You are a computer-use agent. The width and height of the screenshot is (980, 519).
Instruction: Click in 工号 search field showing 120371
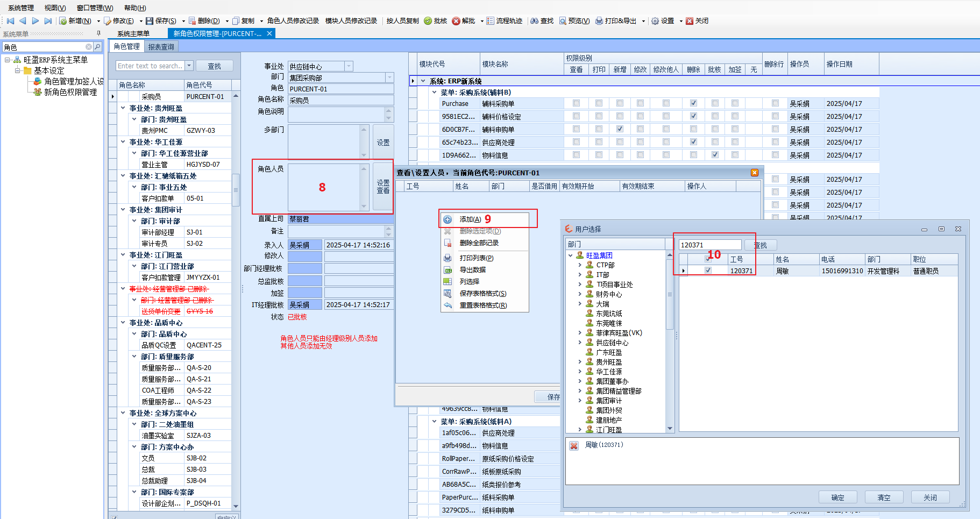click(710, 245)
